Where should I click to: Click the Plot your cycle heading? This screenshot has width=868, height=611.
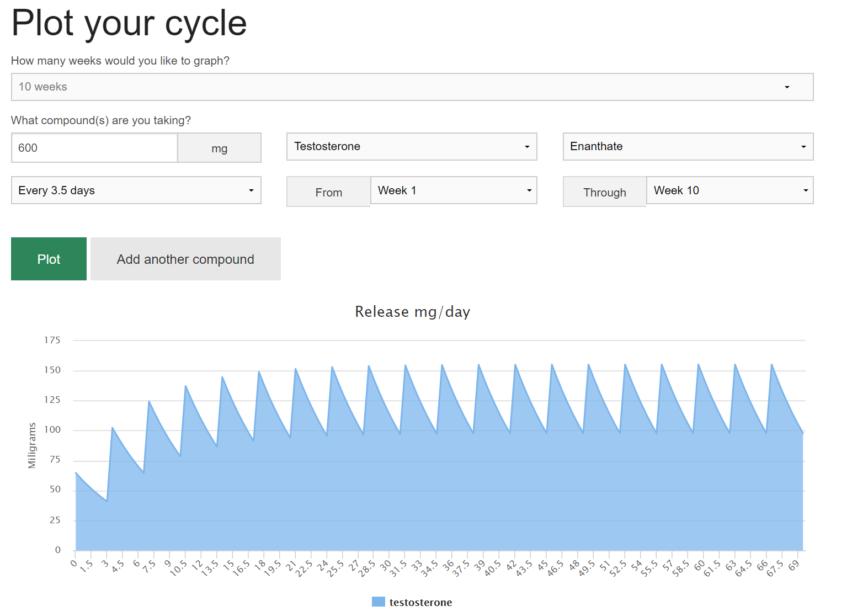129,23
